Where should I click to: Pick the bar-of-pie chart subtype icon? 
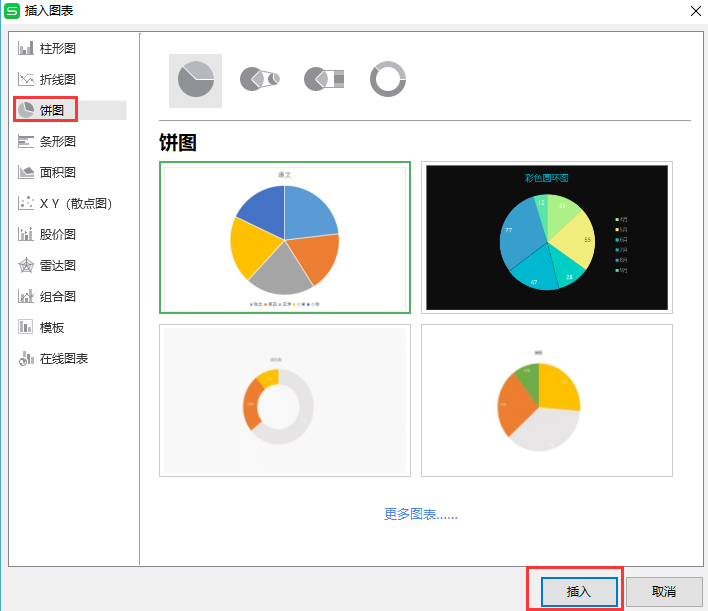[324, 79]
